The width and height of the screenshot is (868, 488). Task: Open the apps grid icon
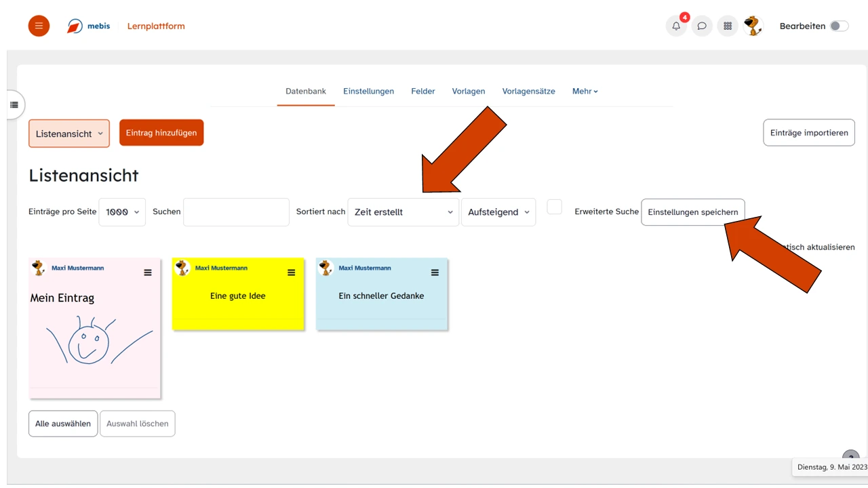[728, 26]
